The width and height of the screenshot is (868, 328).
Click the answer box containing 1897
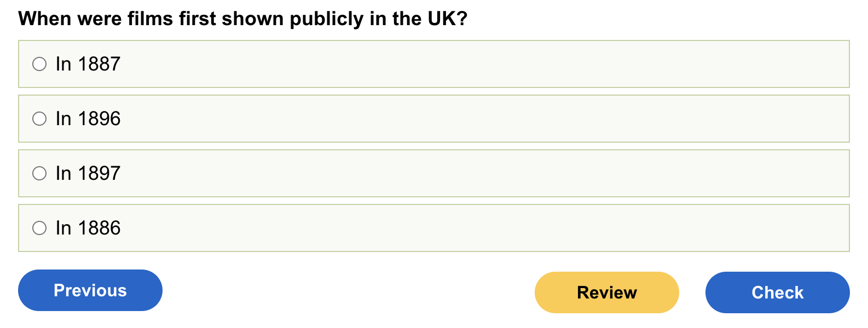(x=433, y=173)
